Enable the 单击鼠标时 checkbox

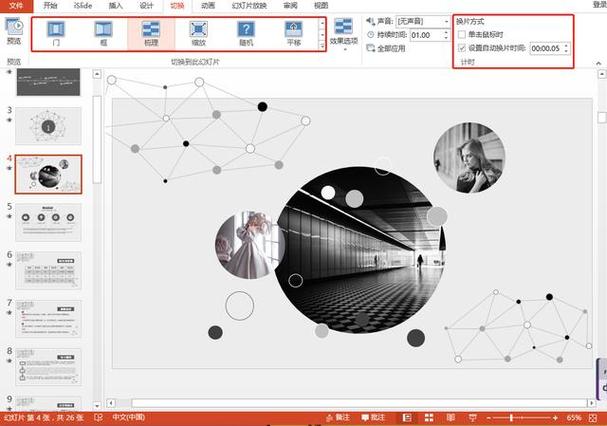click(x=461, y=34)
